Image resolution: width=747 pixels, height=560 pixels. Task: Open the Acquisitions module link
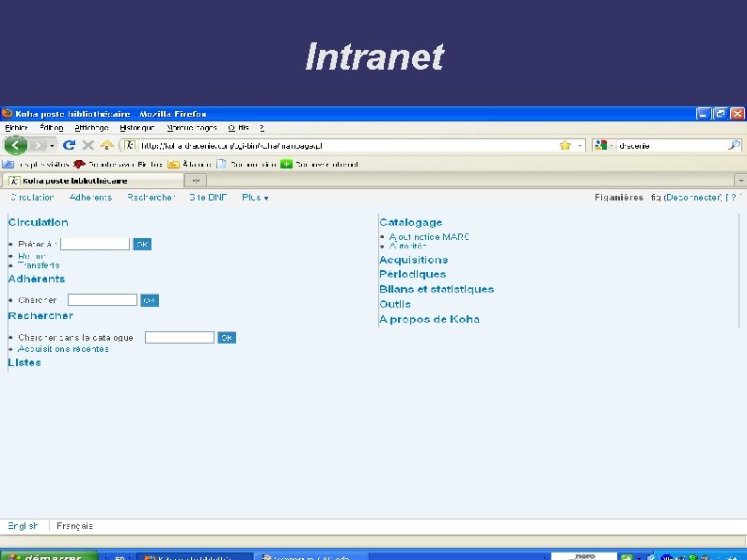[x=414, y=260]
